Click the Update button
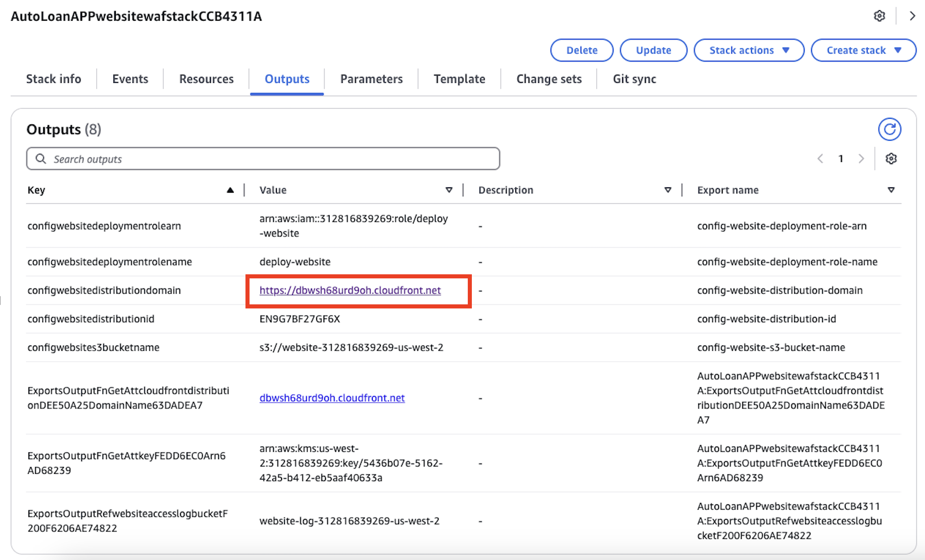 click(653, 50)
